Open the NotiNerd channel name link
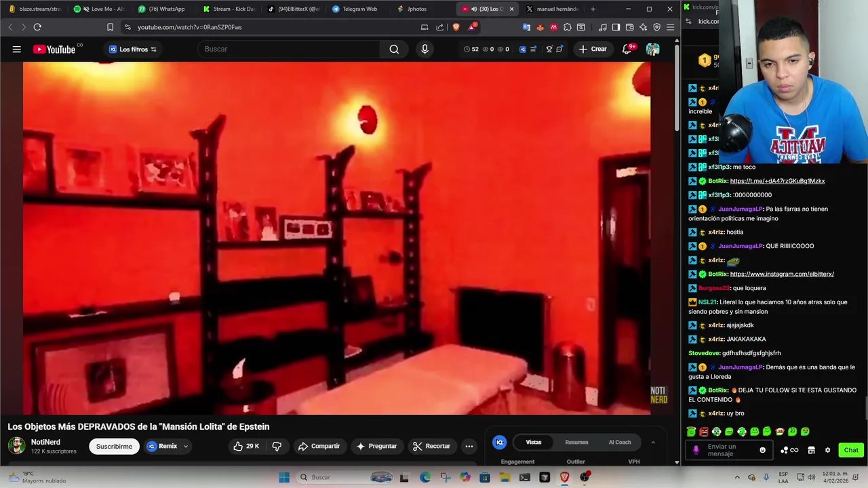This screenshot has width=868, height=488. point(45,442)
